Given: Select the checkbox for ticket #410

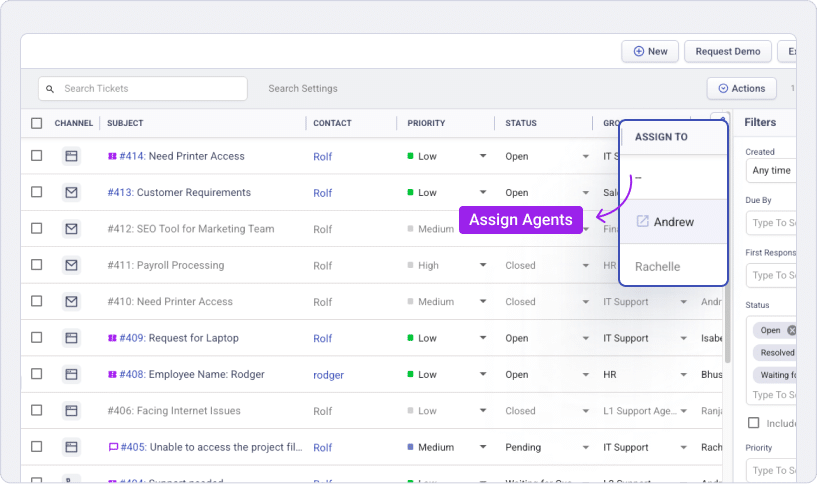Looking at the screenshot, I should (x=36, y=301).
